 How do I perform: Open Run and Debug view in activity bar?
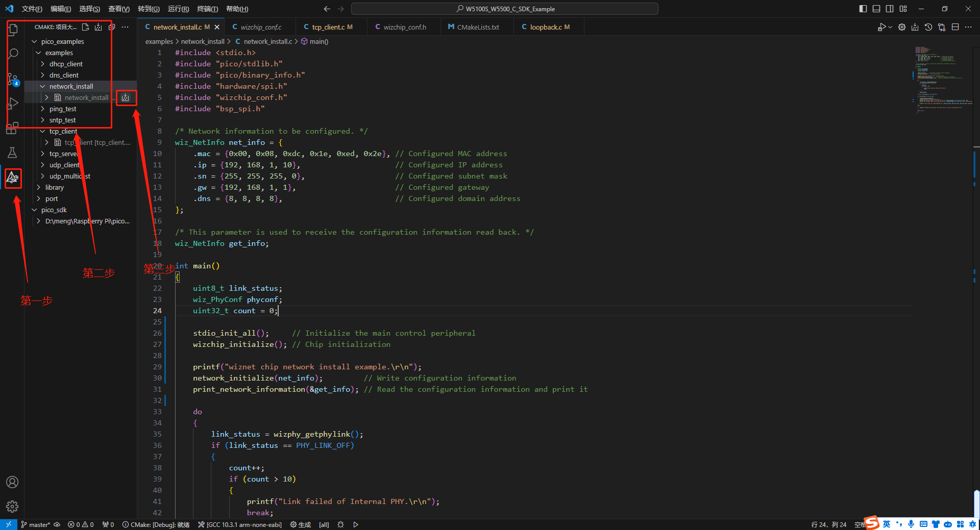click(x=12, y=104)
